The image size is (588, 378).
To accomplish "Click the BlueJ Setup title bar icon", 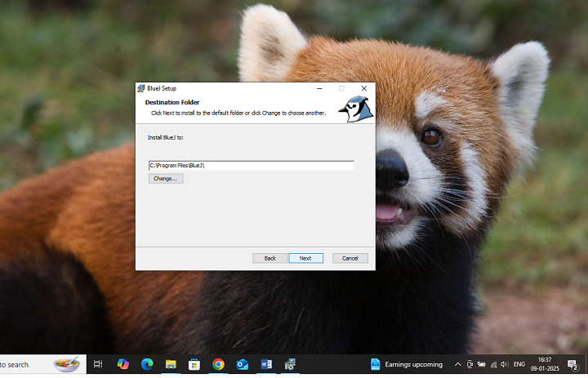I will pos(141,88).
